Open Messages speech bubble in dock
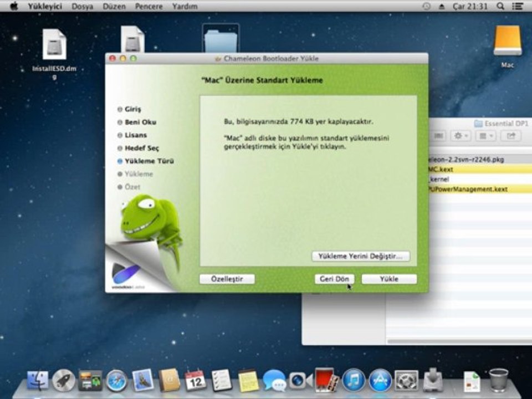Image resolution: width=532 pixels, height=399 pixels. click(x=274, y=381)
